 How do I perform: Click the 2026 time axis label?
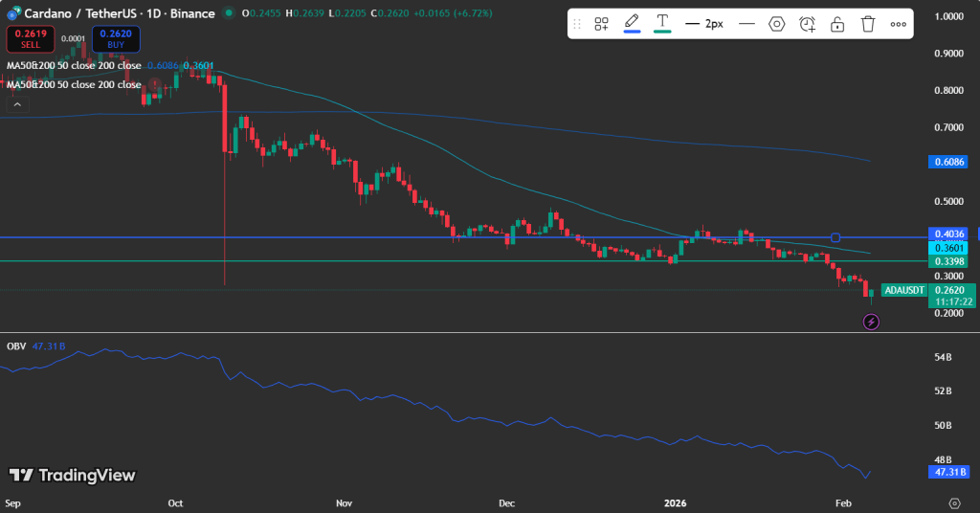pyautogui.click(x=675, y=503)
